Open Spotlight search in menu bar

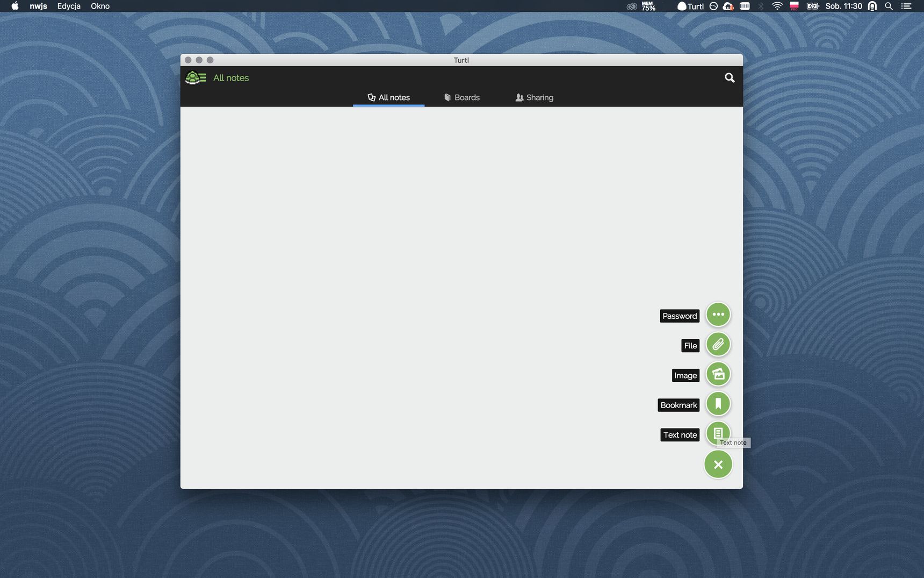point(889,6)
